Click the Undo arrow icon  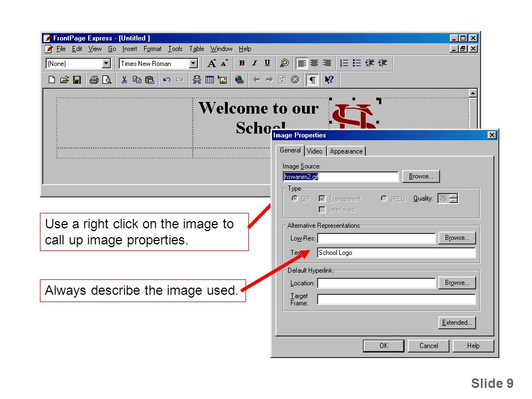[167, 80]
